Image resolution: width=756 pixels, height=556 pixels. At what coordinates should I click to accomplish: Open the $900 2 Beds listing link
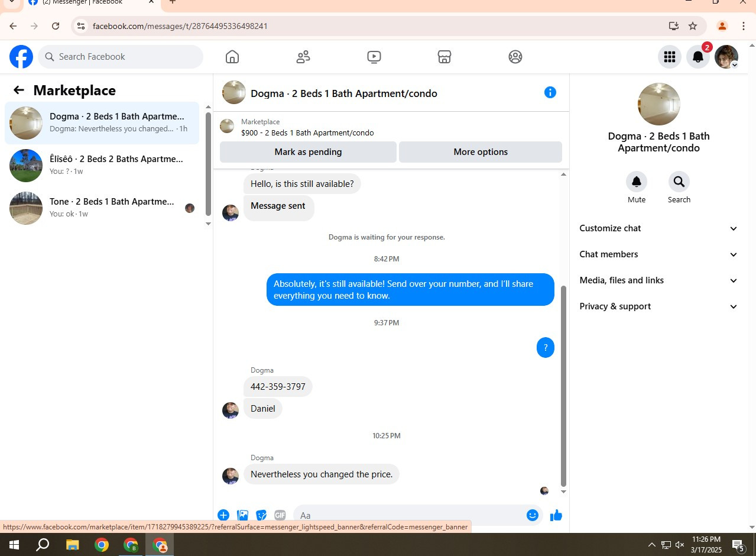pyautogui.click(x=307, y=133)
